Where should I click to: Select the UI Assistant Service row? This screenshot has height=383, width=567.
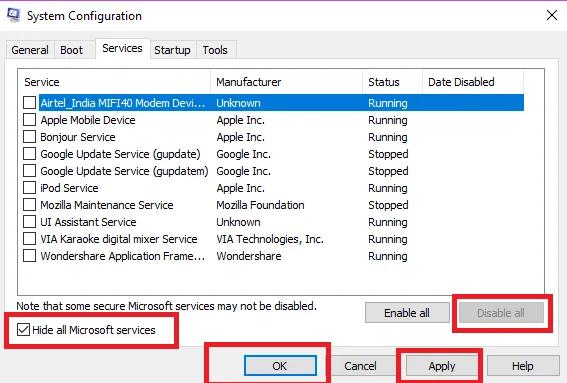click(273, 222)
